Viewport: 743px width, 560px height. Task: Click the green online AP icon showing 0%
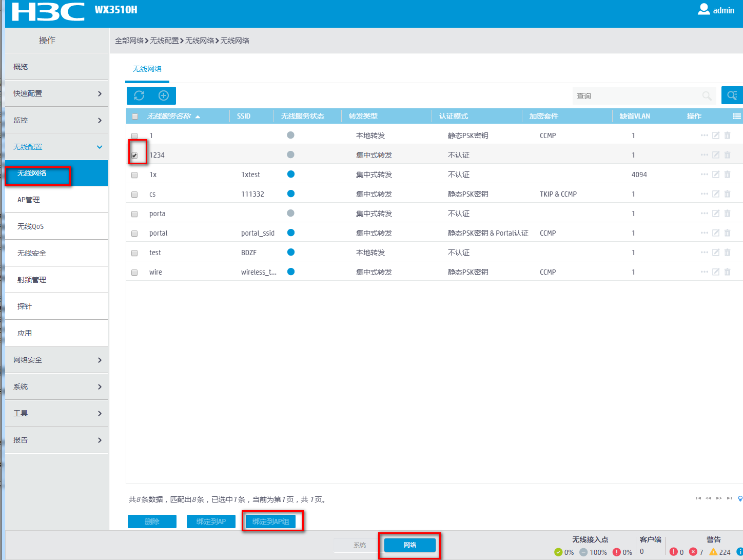coord(558,552)
